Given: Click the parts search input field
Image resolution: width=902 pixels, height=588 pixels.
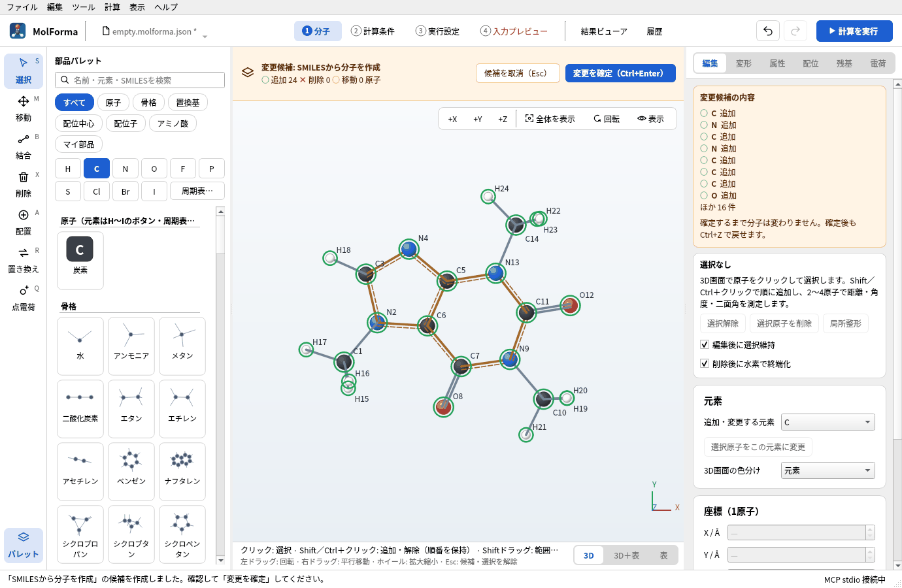Looking at the screenshot, I should [x=140, y=80].
